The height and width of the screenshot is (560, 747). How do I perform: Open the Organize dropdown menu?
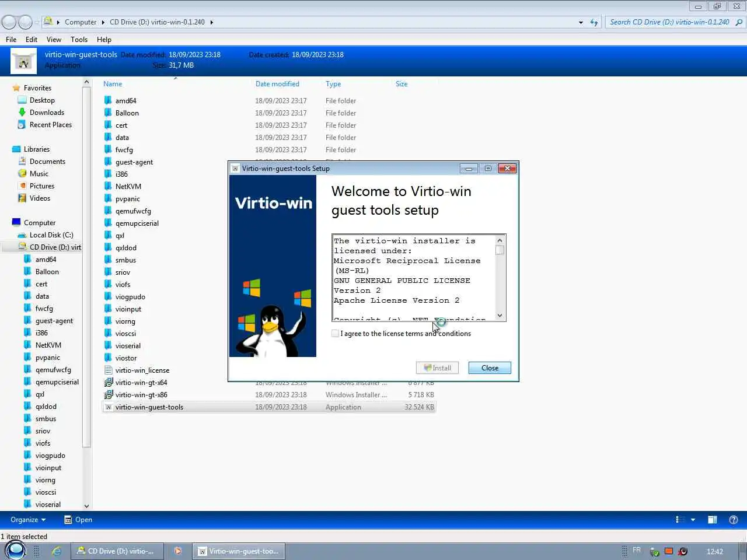point(27,520)
